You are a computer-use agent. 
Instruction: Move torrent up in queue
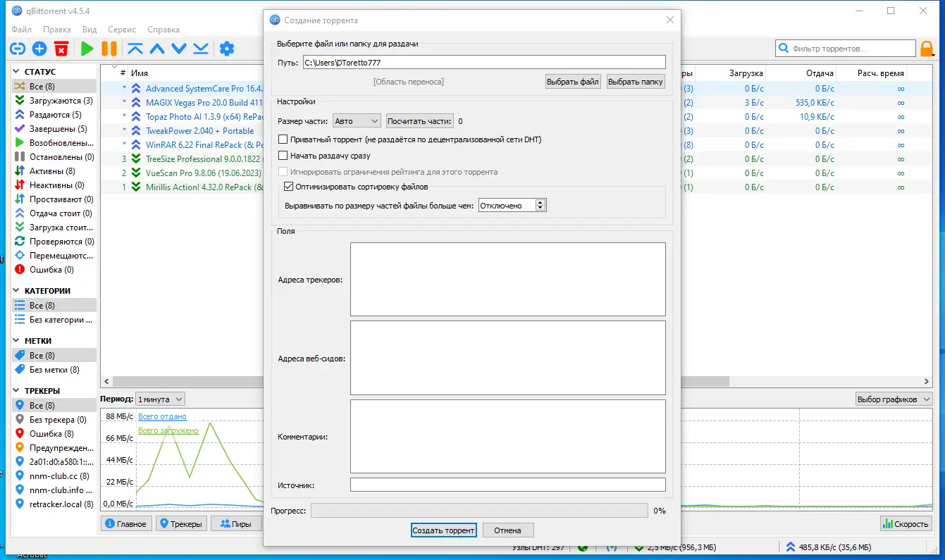[x=157, y=49]
